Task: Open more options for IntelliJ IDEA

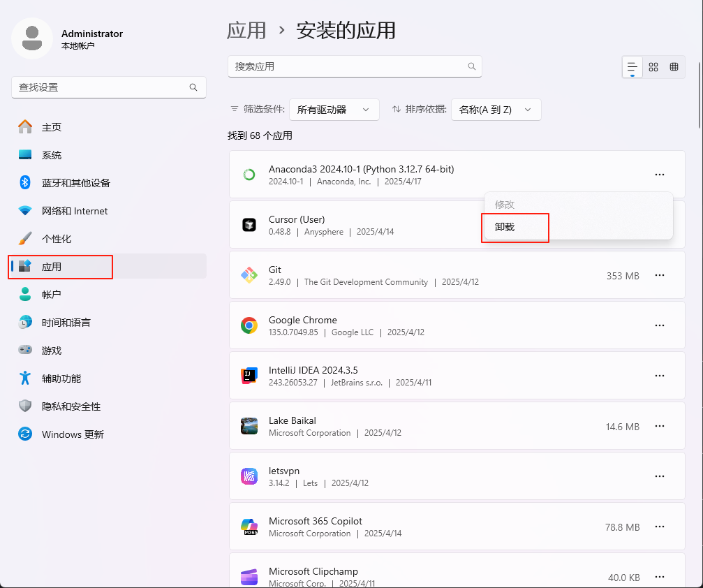Action: (x=660, y=376)
